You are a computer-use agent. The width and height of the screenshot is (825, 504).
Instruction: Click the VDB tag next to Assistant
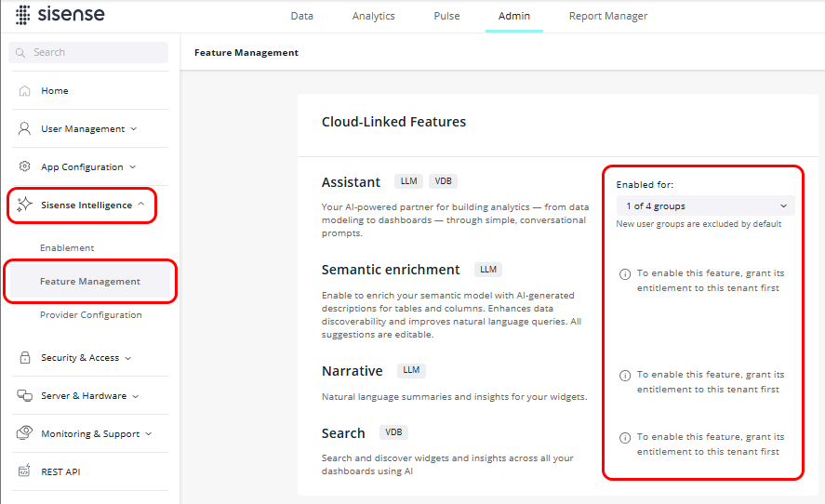point(443,181)
